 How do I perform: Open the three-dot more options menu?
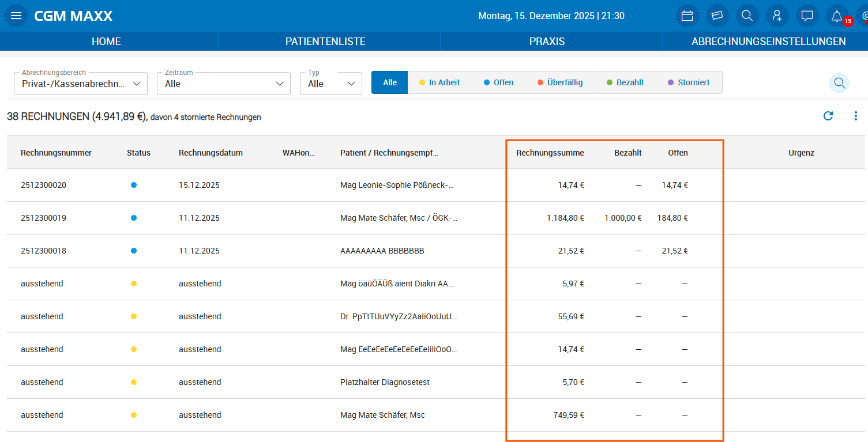(856, 116)
